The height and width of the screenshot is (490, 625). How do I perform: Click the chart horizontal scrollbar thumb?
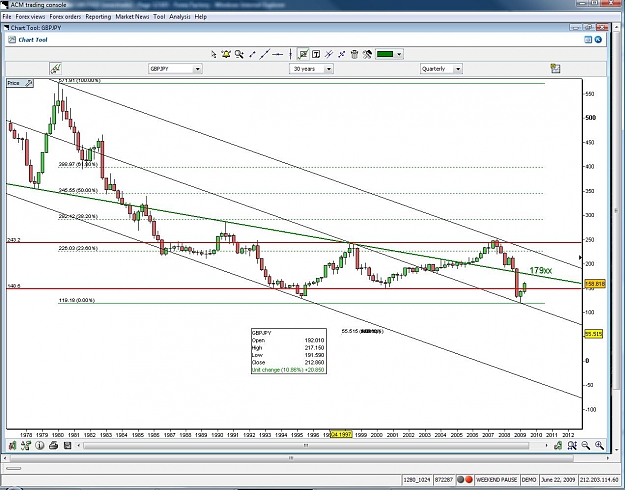(x=306, y=445)
